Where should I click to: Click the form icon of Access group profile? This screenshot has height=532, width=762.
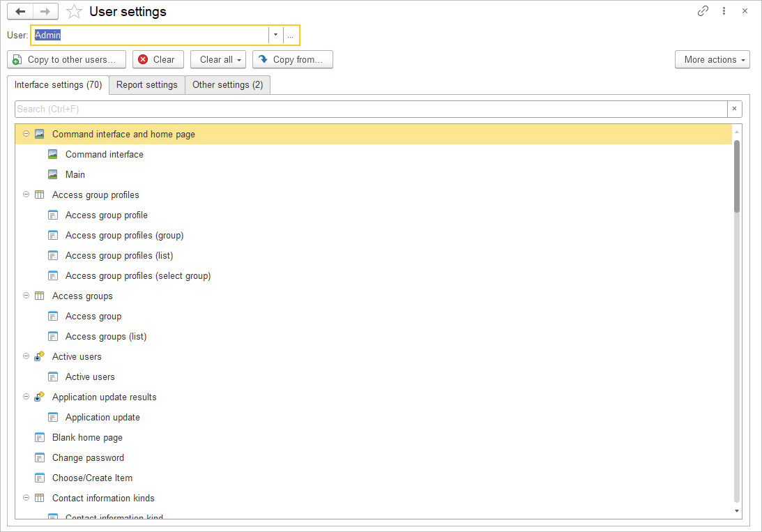pos(53,215)
